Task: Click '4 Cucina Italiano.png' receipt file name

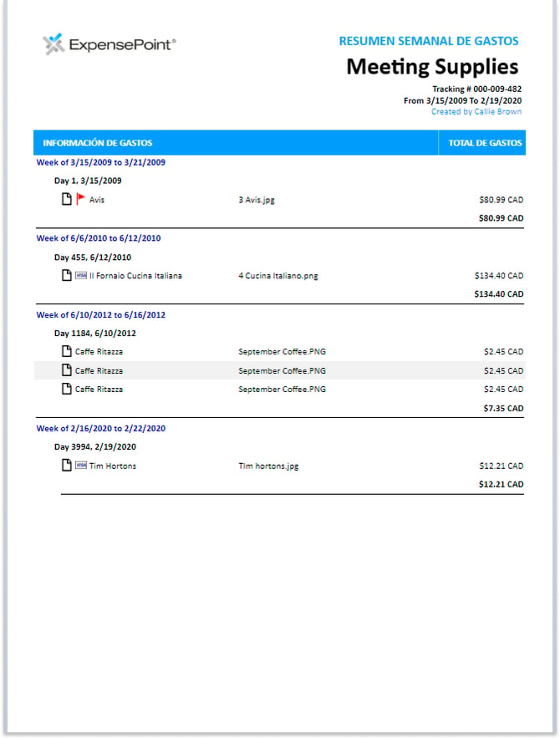Action: [x=278, y=276]
